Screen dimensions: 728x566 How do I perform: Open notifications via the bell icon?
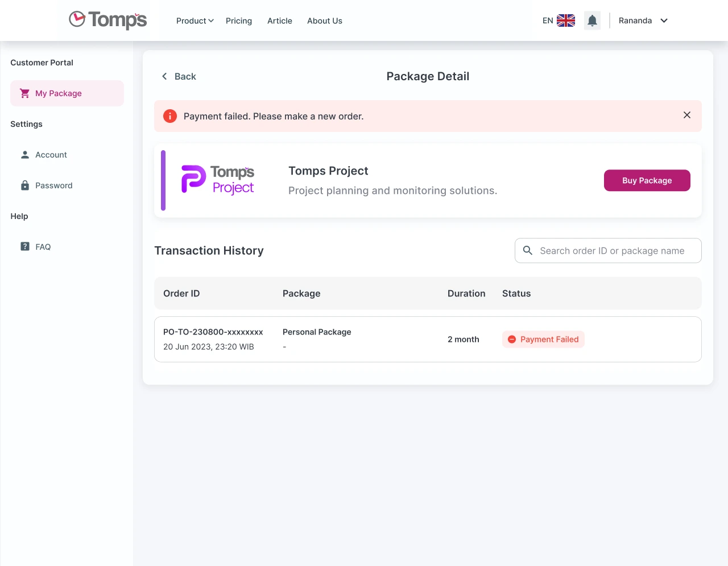pyautogui.click(x=592, y=20)
